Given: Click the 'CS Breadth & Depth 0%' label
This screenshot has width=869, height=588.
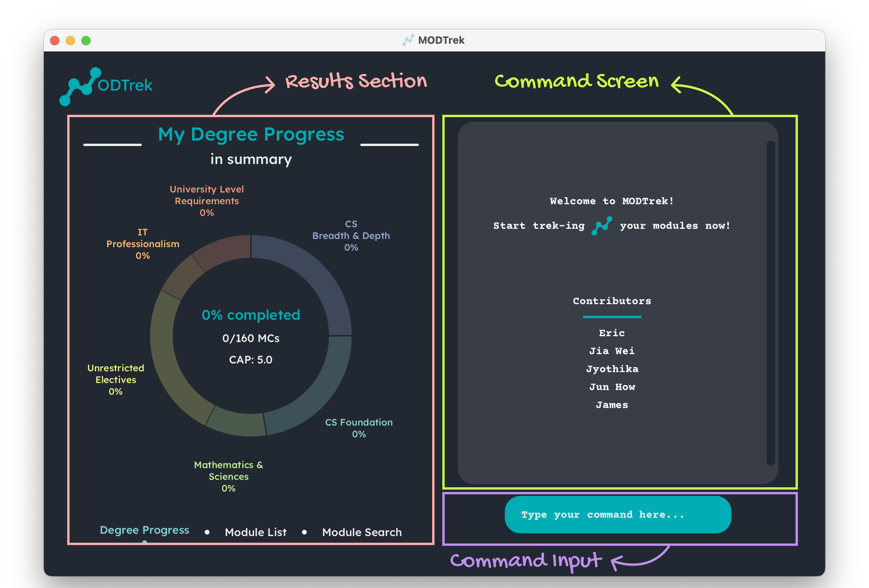Looking at the screenshot, I should click(x=351, y=236).
